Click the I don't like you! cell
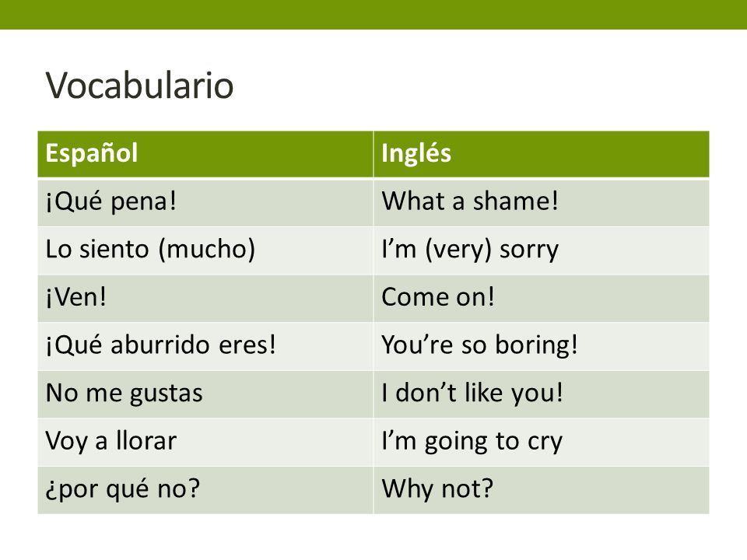 click(x=542, y=394)
